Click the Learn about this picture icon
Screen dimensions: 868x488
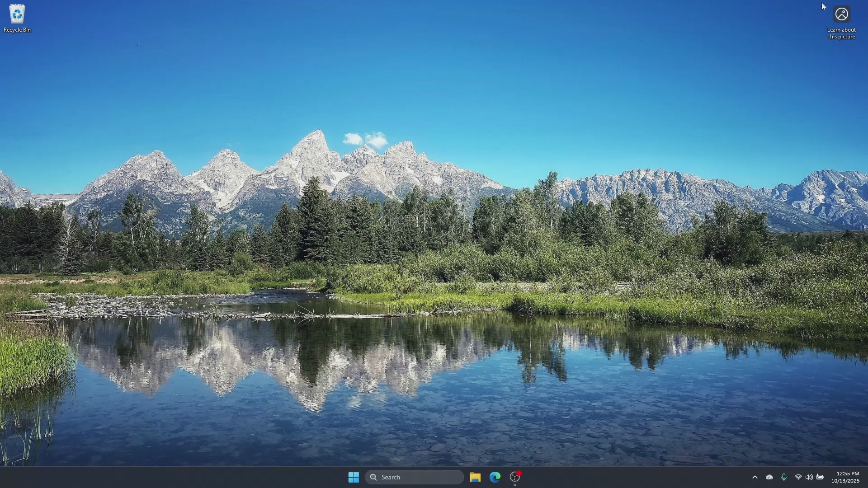(841, 14)
